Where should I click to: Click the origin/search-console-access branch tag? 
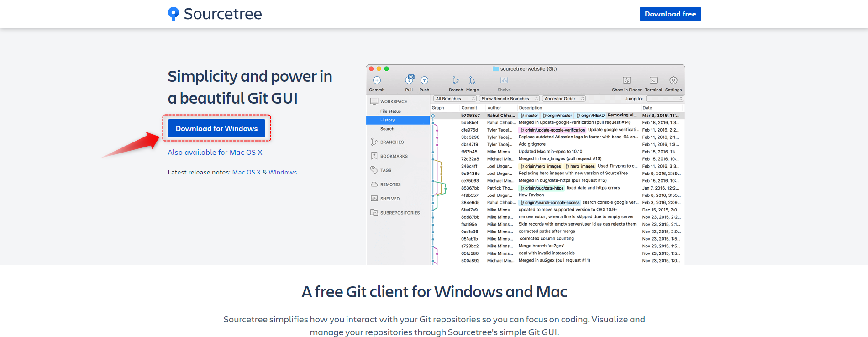pyautogui.click(x=550, y=203)
